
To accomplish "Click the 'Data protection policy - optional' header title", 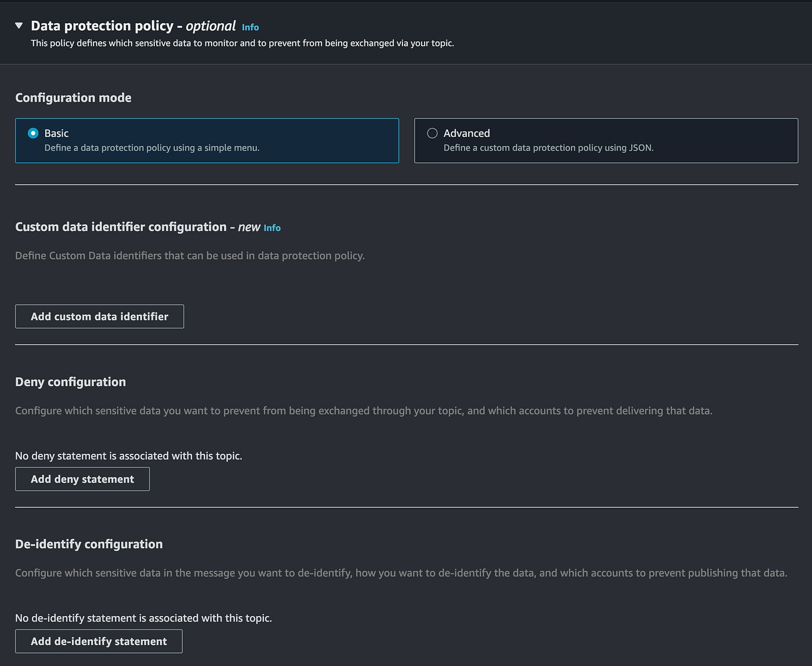I will point(133,26).
